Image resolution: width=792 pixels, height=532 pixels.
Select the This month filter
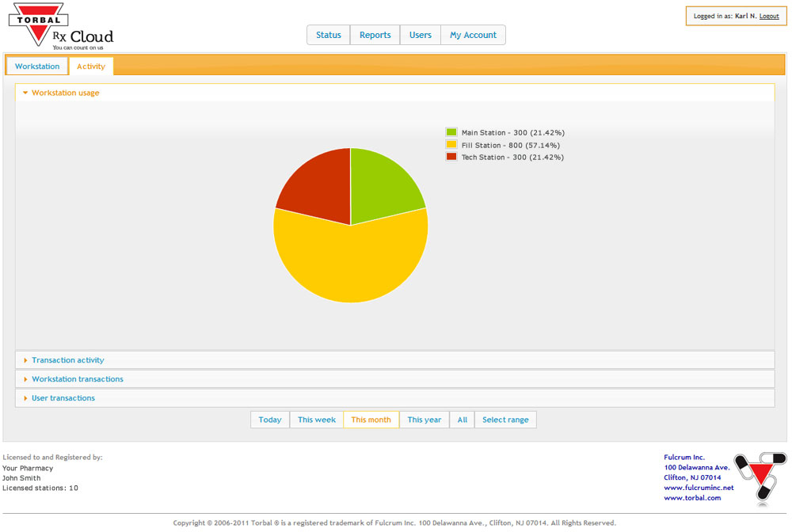point(371,420)
